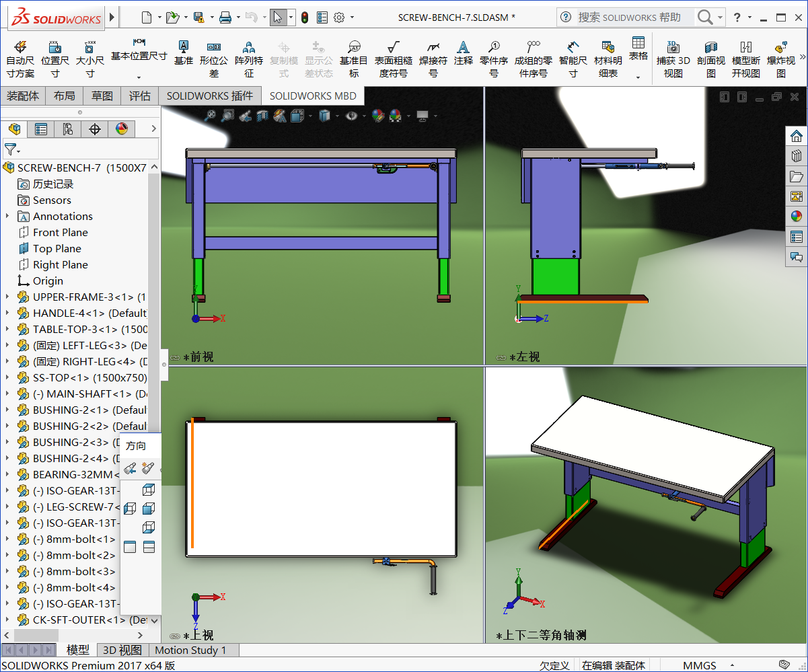808x672 pixels.
Task: Click MMGS unit system in status bar
Action: (x=700, y=665)
